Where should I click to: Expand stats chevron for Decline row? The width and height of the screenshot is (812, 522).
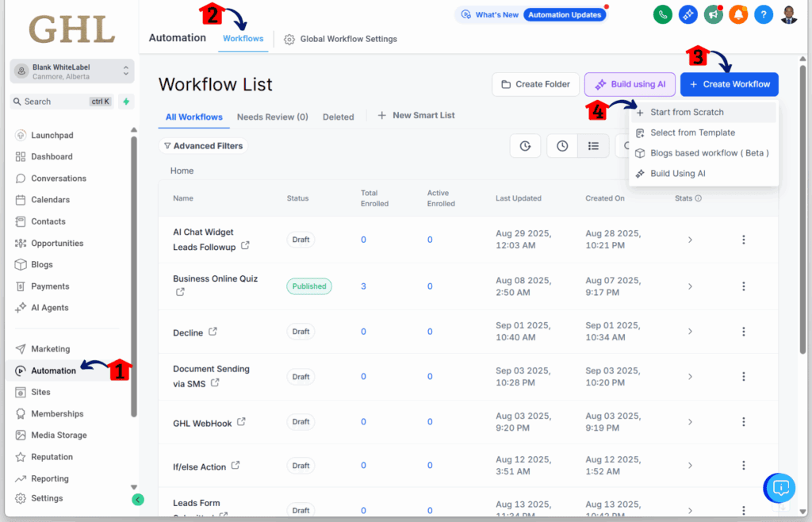(690, 332)
